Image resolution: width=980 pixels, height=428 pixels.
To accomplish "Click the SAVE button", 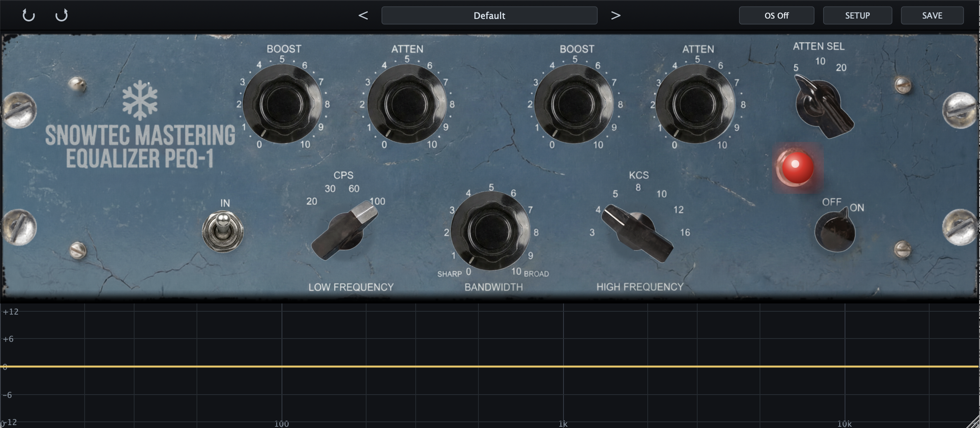I will tap(932, 16).
